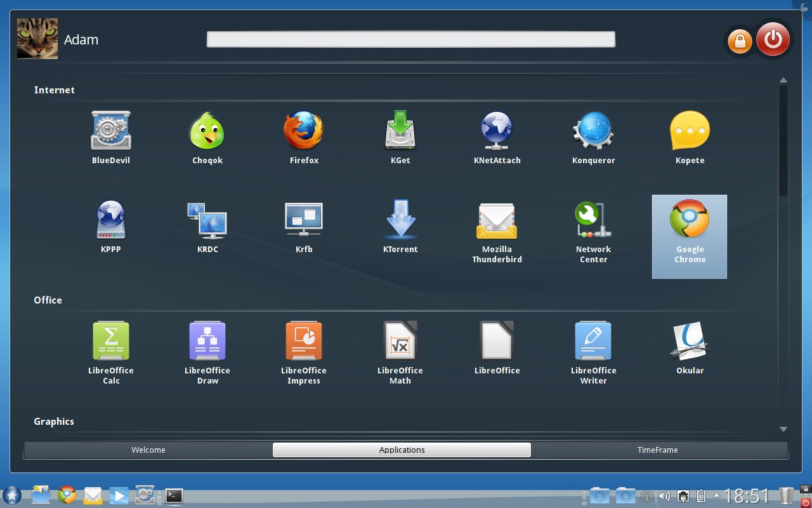This screenshot has height=508, width=812.
Task: Launch highlighted Google Chrome in the app grid
Action: point(690,236)
